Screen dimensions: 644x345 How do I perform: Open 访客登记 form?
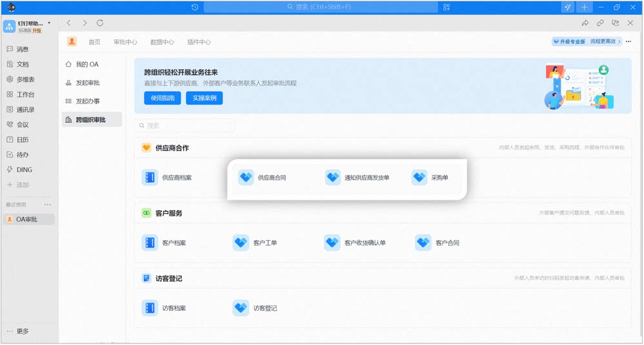coord(255,308)
